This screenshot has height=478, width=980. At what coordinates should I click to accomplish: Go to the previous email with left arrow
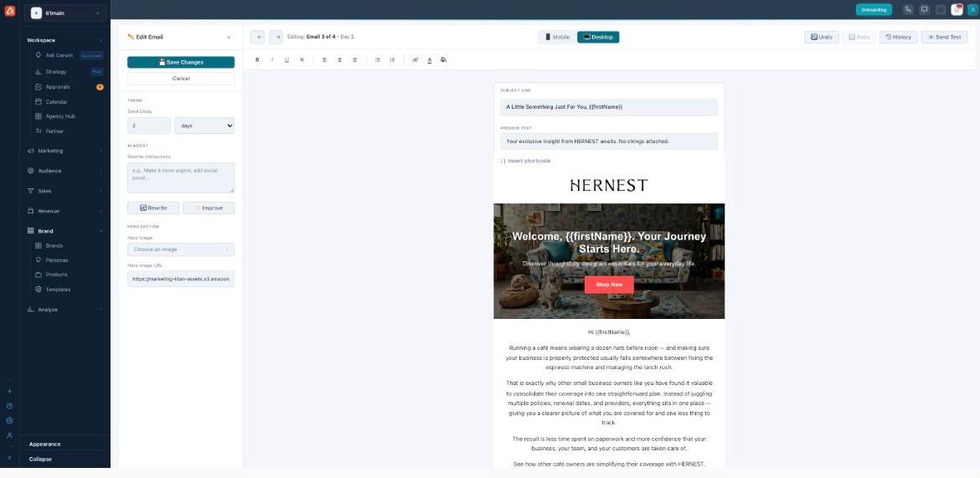click(257, 37)
